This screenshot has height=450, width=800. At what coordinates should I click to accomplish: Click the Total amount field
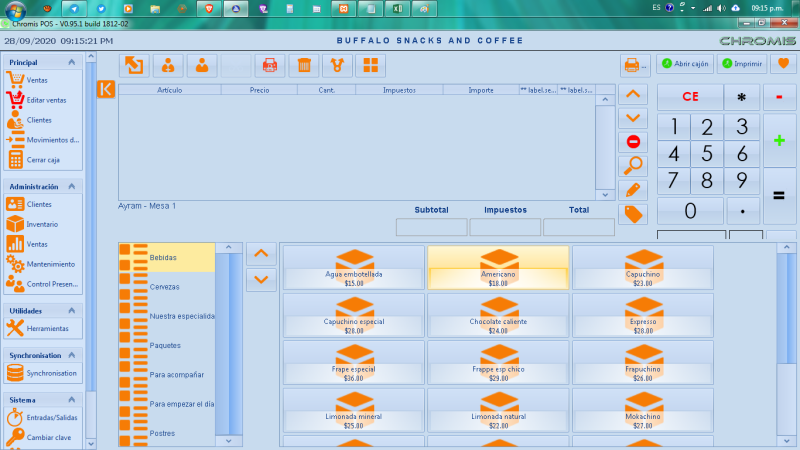tap(579, 227)
